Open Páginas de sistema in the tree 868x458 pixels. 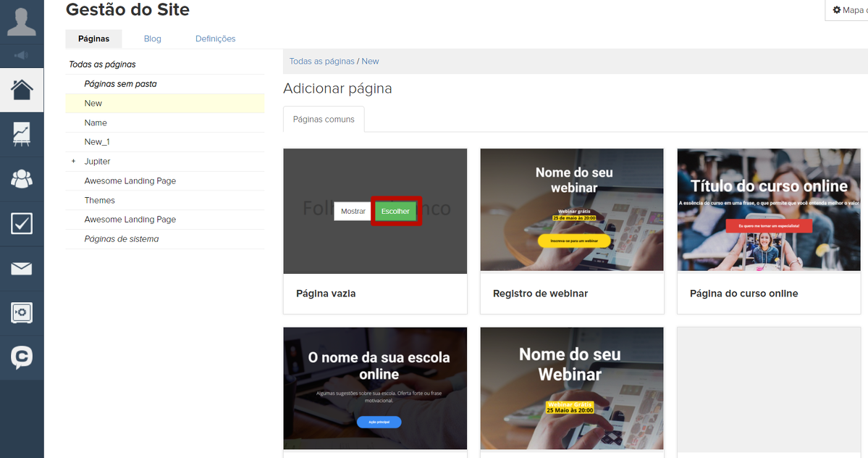coord(121,239)
